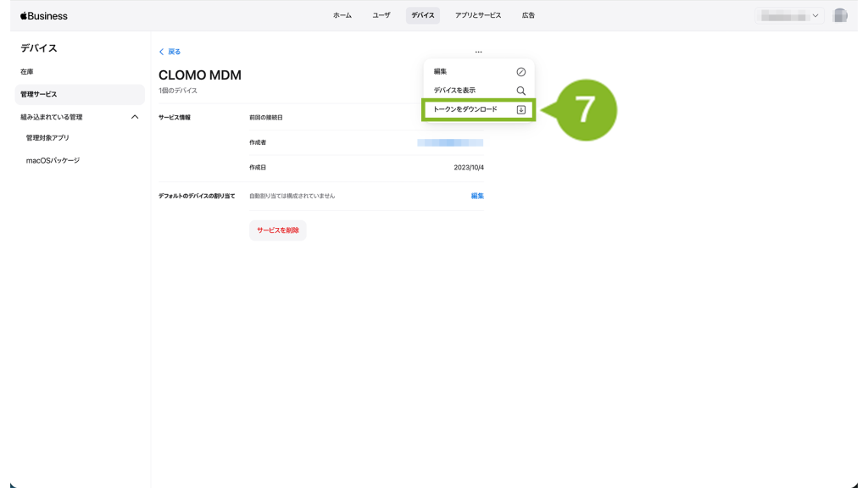The height and width of the screenshot is (488, 868).
Task: Switch to the ユーザ tab
Action: click(x=381, y=15)
